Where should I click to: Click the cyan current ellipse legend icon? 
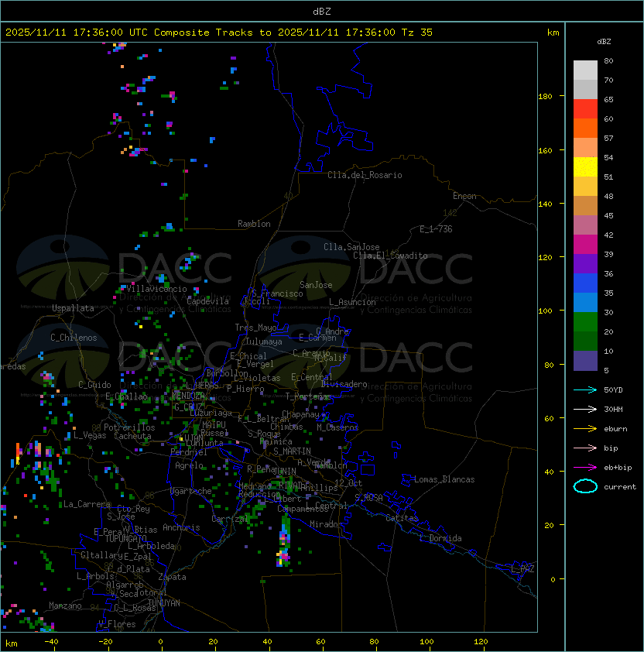point(585,486)
